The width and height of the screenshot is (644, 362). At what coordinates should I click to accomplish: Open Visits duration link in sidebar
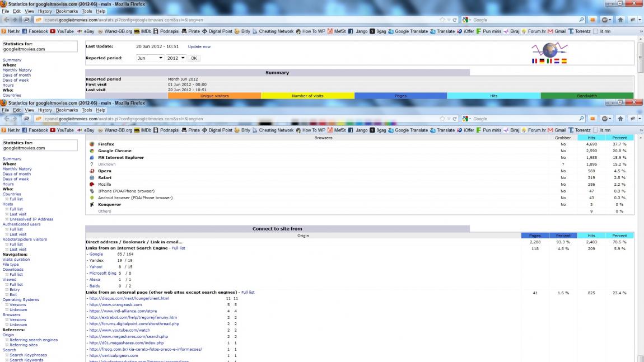coord(16,260)
